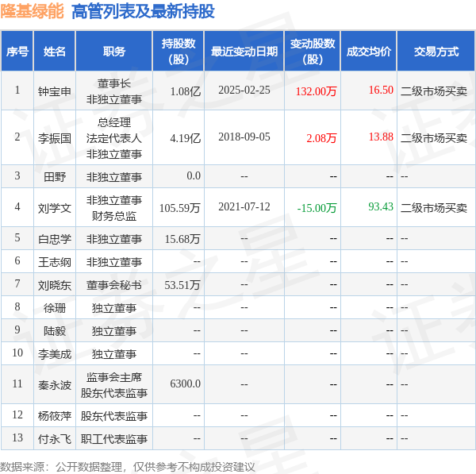Select the name 李美成
The width and height of the screenshot is (476, 474).
click(x=55, y=354)
